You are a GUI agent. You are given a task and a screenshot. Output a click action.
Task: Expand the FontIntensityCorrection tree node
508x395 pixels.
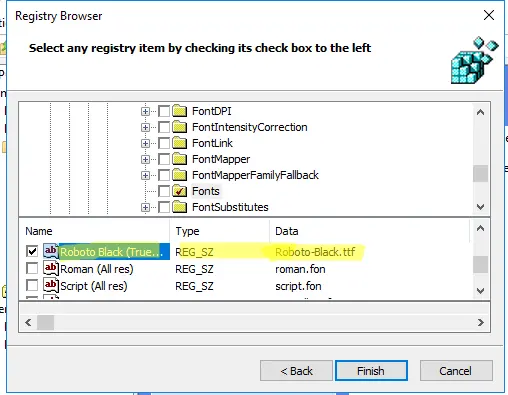[145, 127]
